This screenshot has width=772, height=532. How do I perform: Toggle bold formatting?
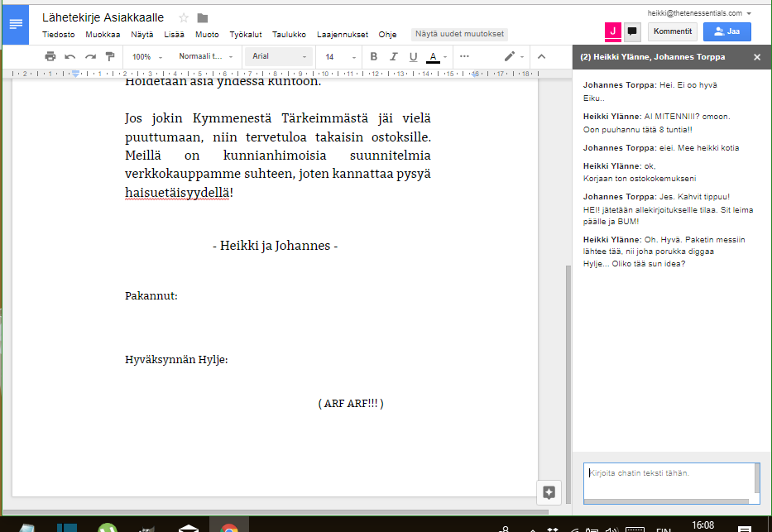click(373, 56)
